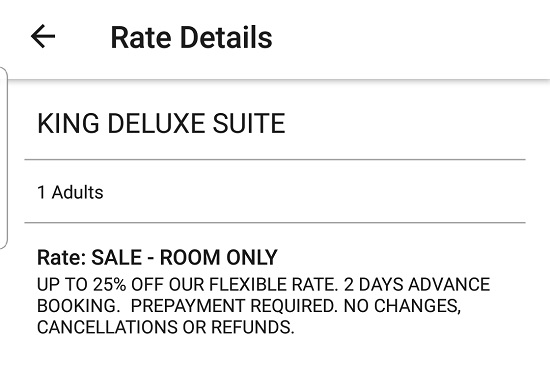Click the OR REFUNDS text
This screenshot has width=550, height=367.
(238, 327)
